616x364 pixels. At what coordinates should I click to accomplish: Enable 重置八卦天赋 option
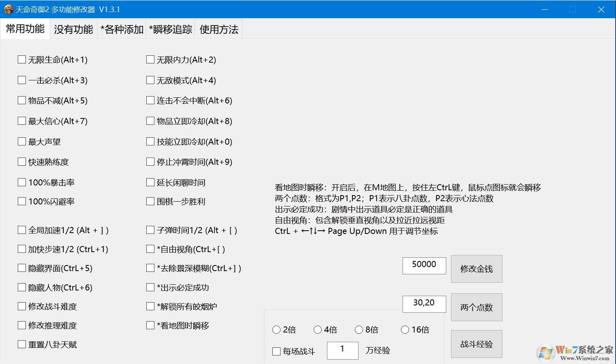point(22,344)
